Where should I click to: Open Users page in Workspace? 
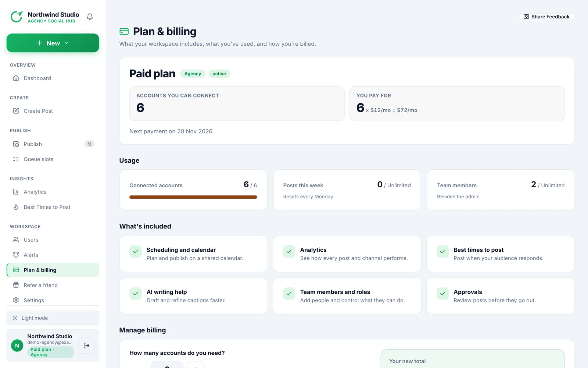click(53, 240)
